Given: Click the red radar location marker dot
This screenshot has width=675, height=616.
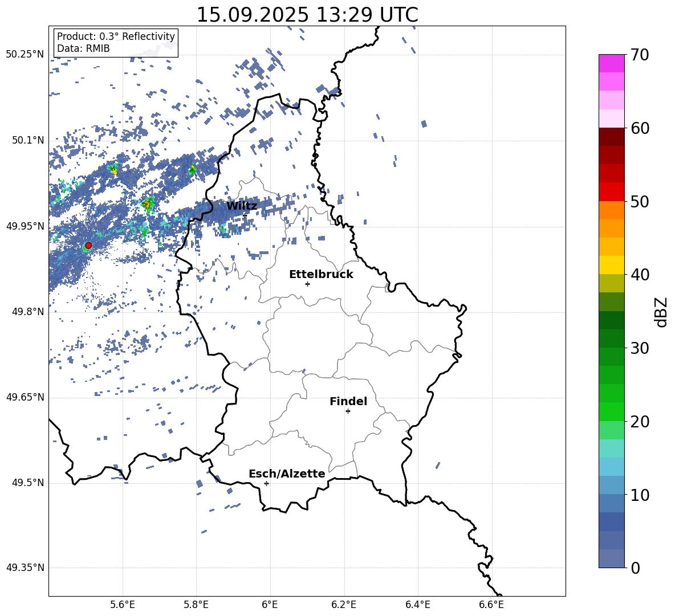Looking at the screenshot, I should (88, 246).
